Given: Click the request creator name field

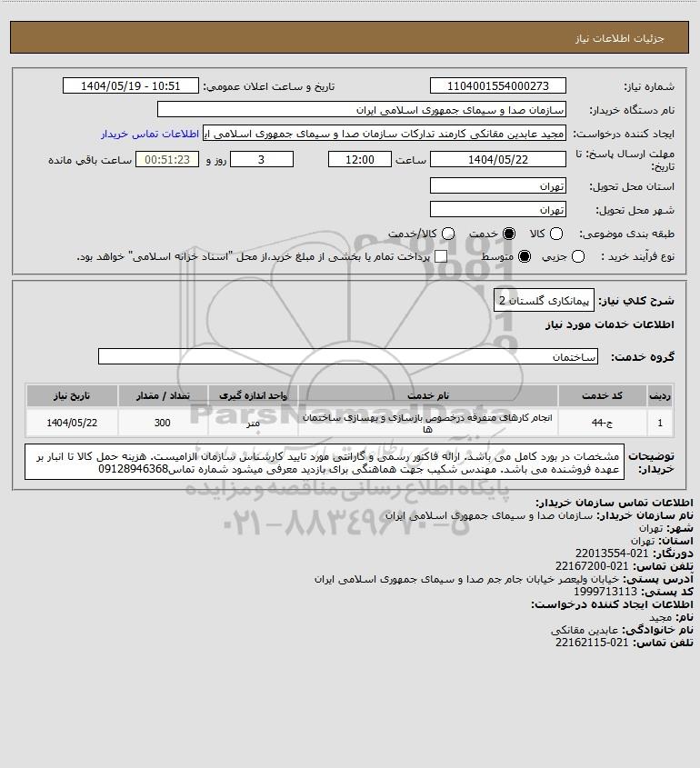Looking at the screenshot, I should click(384, 134).
